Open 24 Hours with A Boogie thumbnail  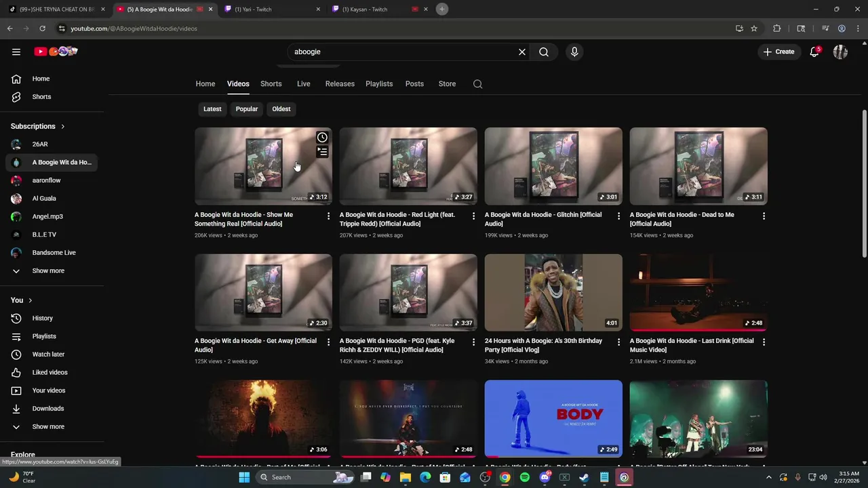coord(553,293)
